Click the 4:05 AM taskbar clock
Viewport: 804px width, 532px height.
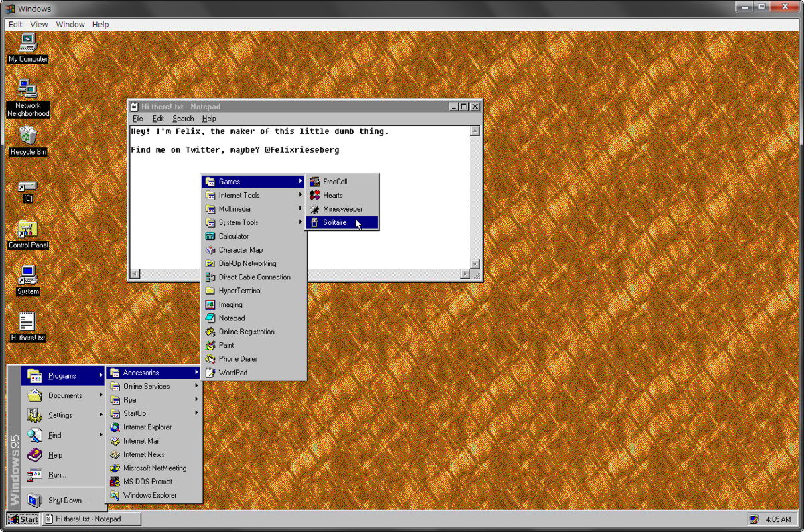778,519
